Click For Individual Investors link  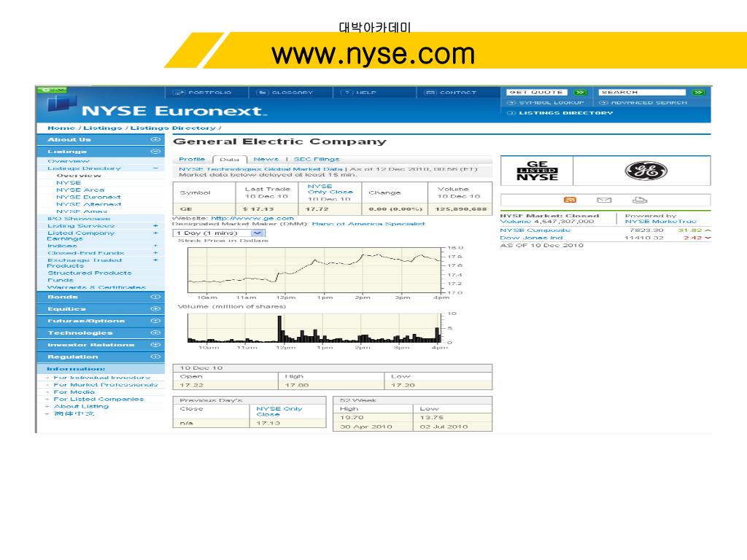click(102, 378)
